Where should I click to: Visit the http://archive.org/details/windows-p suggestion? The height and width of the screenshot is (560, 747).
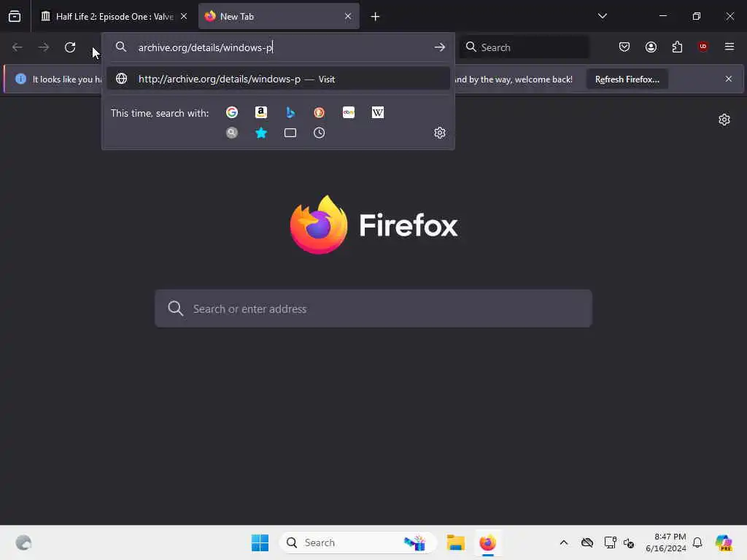coord(278,79)
